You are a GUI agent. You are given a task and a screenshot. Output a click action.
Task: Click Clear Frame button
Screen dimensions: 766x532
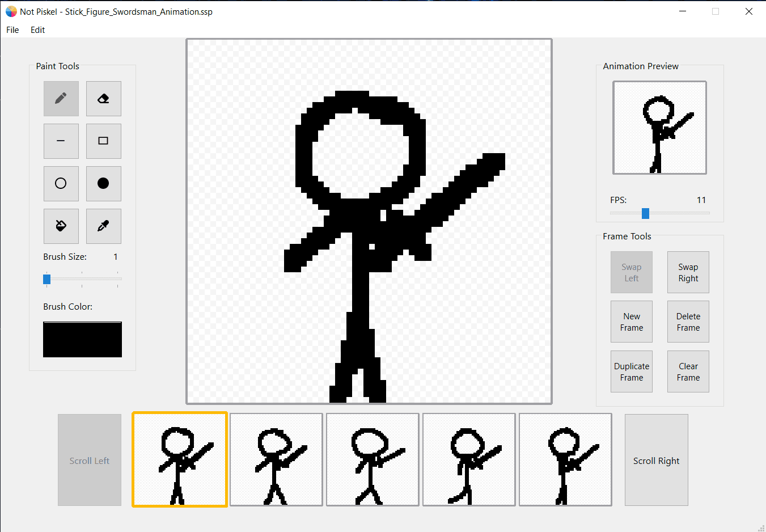click(688, 371)
